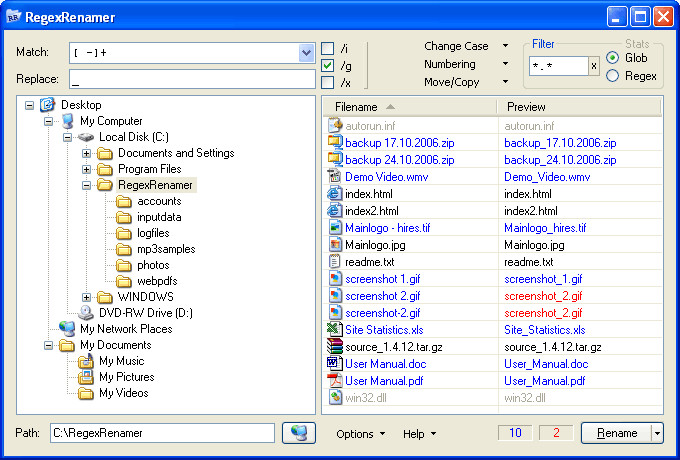Open the Numbering menu
The height and width of the screenshot is (460, 680).
pyautogui.click(x=466, y=64)
